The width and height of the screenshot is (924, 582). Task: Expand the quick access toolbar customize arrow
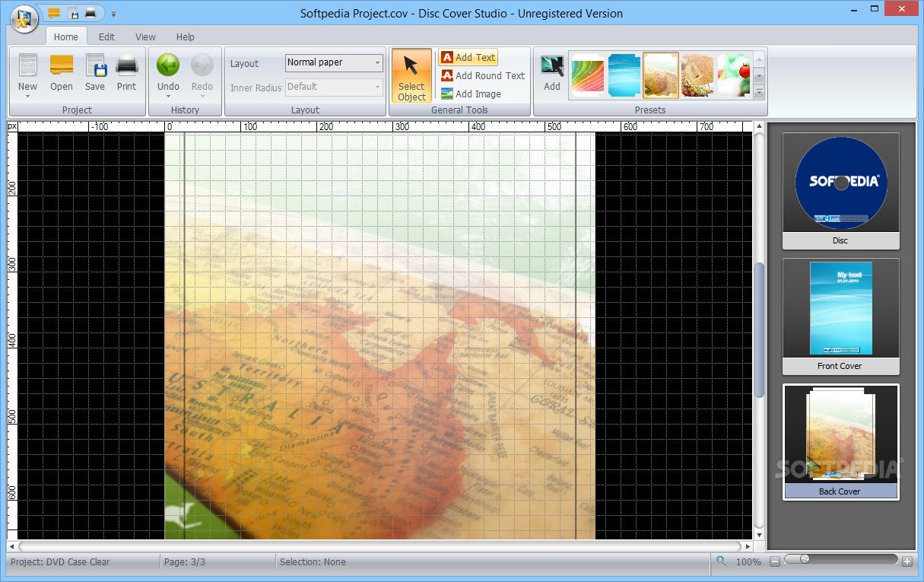pyautogui.click(x=113, y=14)
